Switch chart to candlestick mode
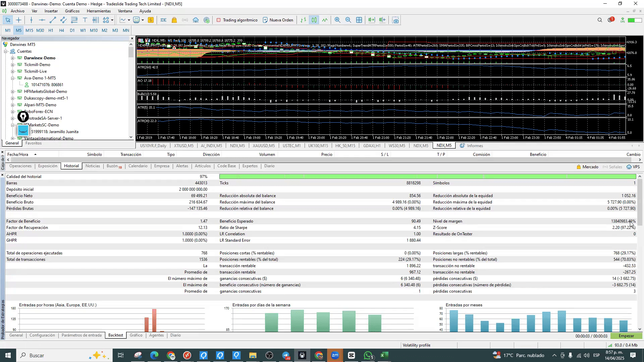The image size is (644, 362). (314, 20)
